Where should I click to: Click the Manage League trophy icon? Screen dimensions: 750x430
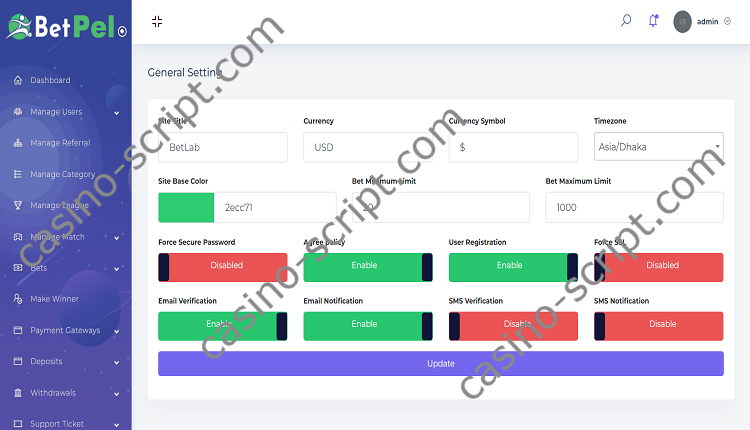18,205
